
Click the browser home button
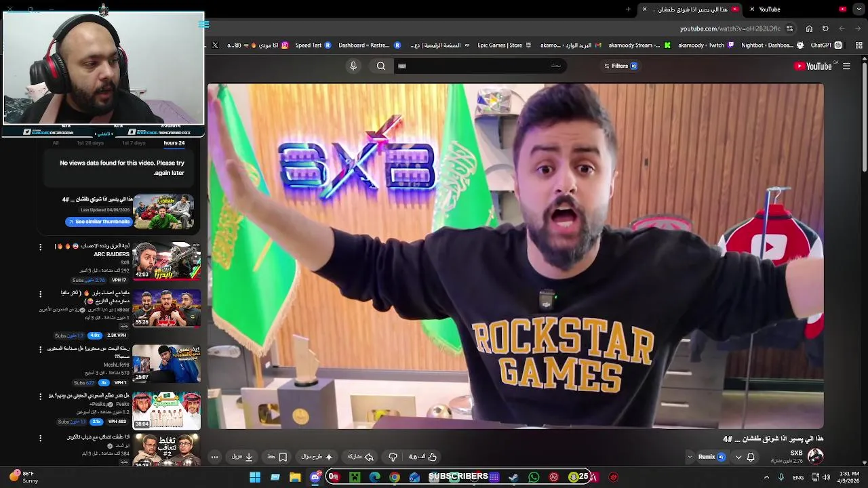point(809,28)
